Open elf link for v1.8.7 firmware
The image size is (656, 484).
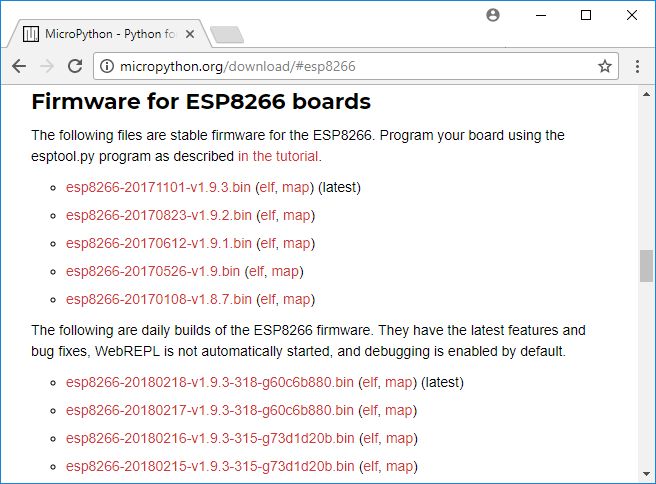tap(269, 299)
